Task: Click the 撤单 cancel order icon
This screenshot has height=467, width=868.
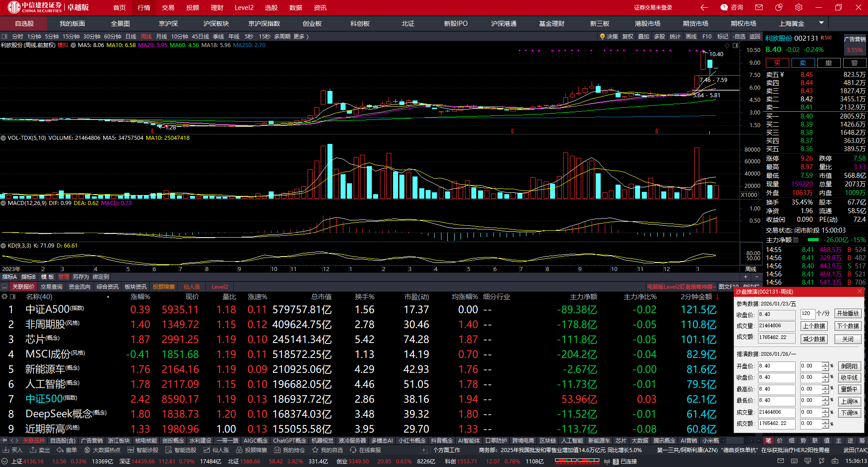Action: click(60, 450)
